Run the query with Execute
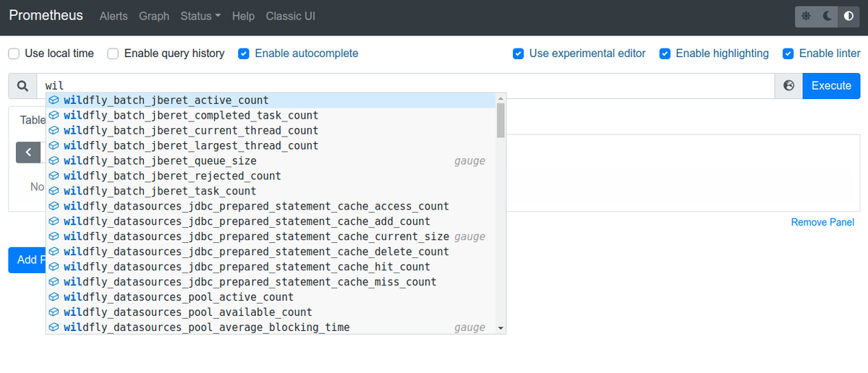Screen dimensions: 868x373 [832, 86]
